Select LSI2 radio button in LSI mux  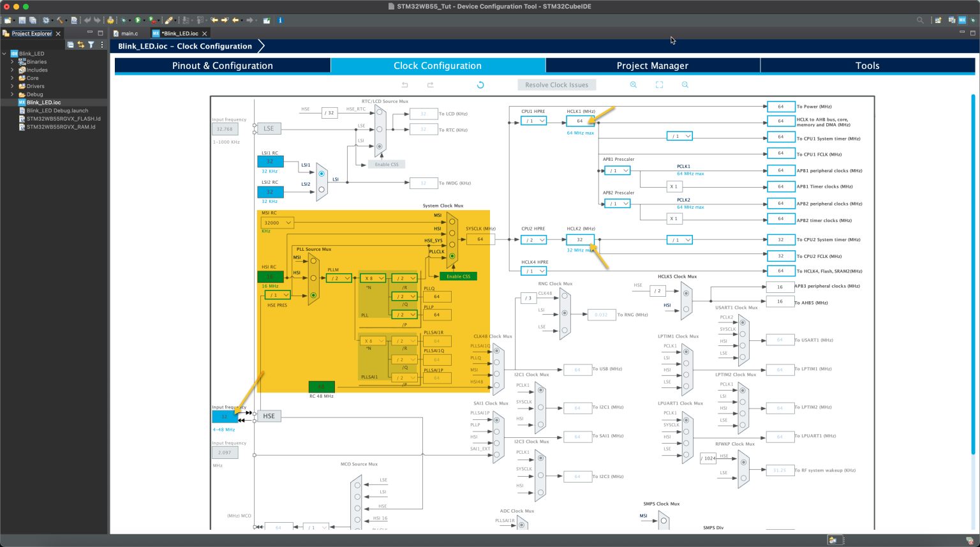coord(321,190)
